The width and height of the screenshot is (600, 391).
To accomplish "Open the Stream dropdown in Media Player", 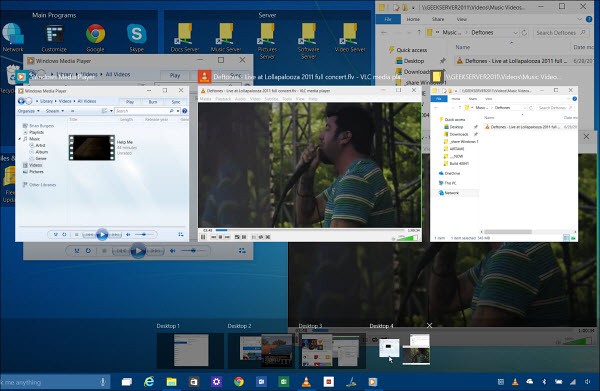I will [x=55, y=111].
